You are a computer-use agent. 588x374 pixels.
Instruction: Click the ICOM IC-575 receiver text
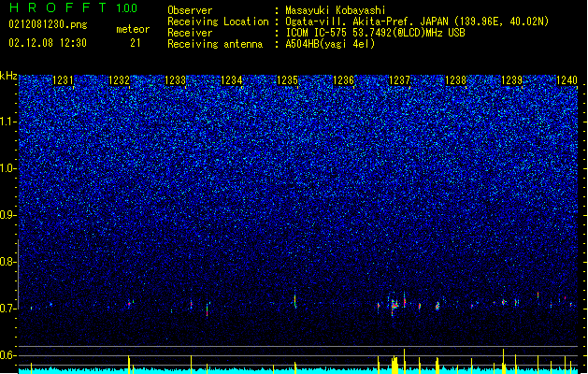[375, 33]
